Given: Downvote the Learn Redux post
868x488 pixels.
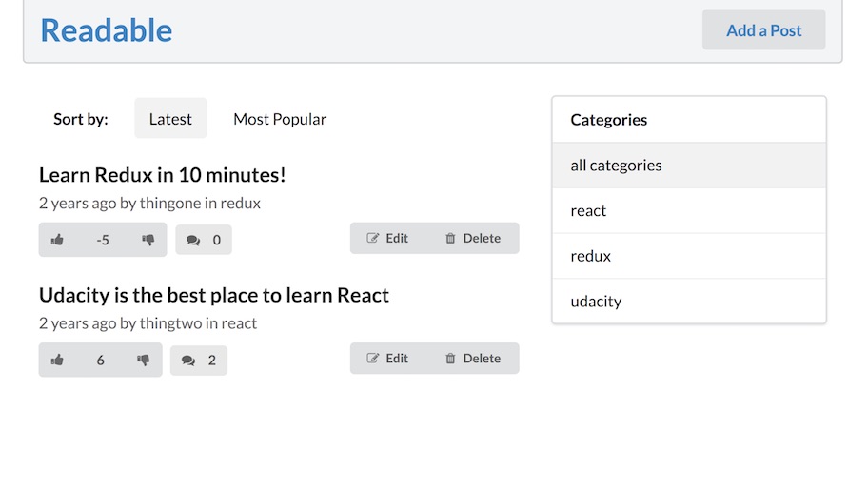Looking at the screenshot, I should click(x=148, y=240).
